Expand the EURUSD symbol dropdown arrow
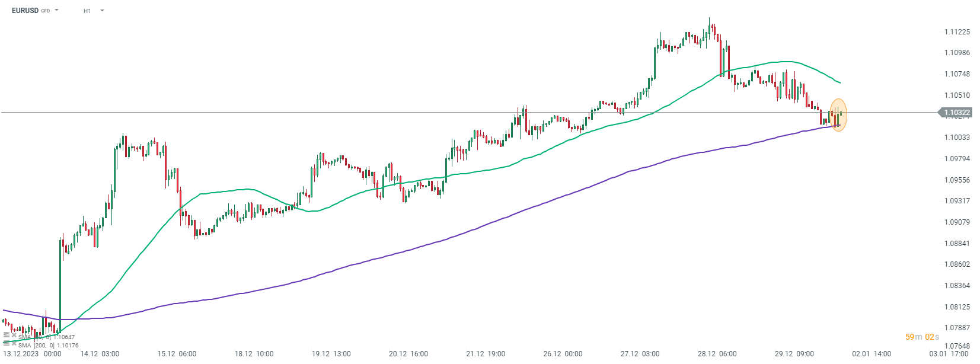The height and width of the screenshot is (364, 980). coord(57,10)
